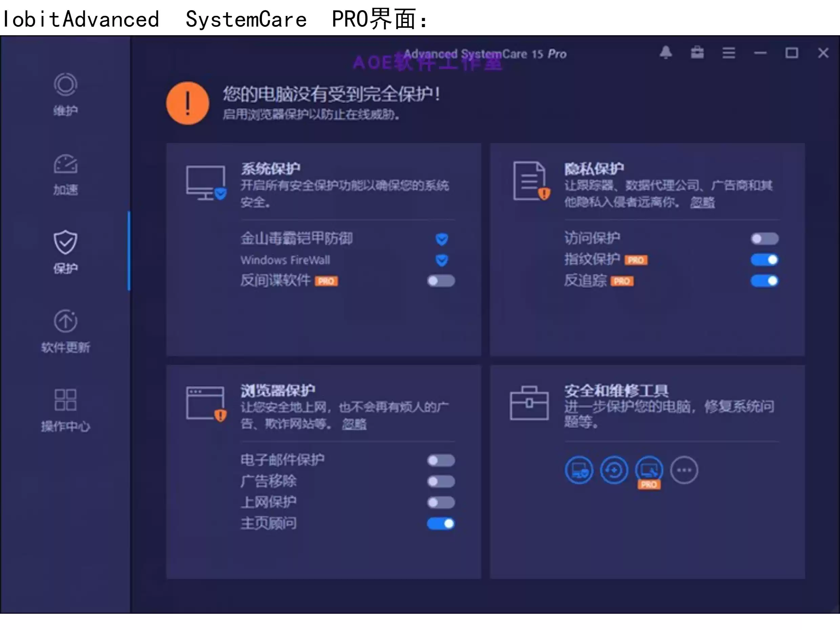Switch to the 保护 section in sidebar
The image size is (840, 630).
point(65,243)
